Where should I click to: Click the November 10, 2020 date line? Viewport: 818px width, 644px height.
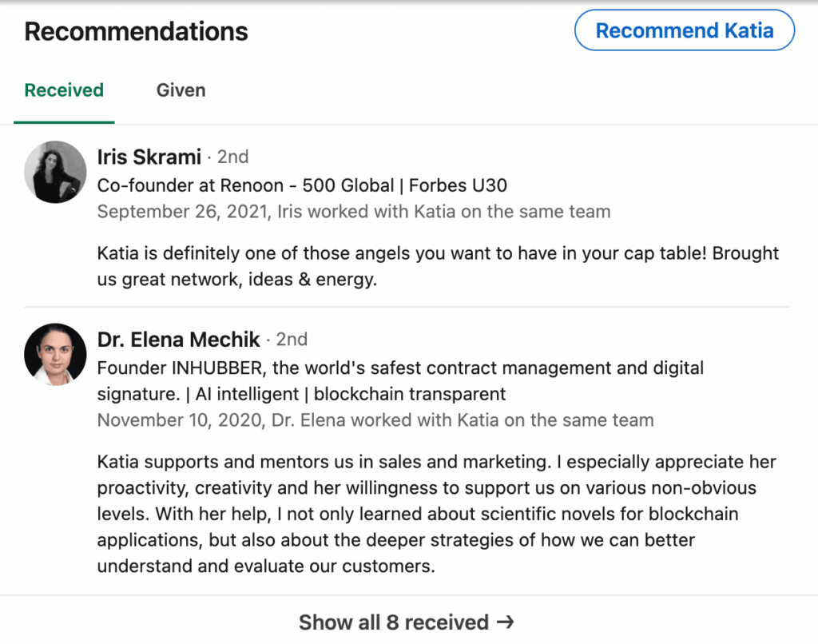click(x=375, y=420)
